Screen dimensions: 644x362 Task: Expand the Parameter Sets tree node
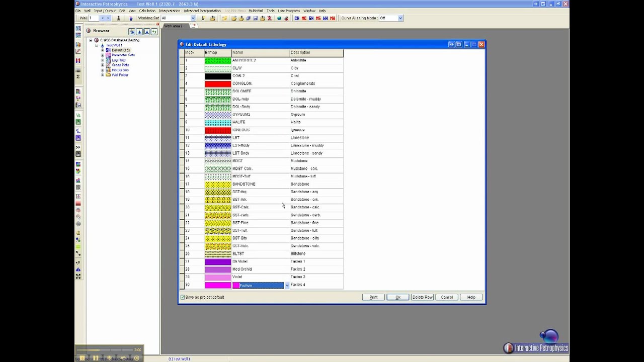(103, 55)
